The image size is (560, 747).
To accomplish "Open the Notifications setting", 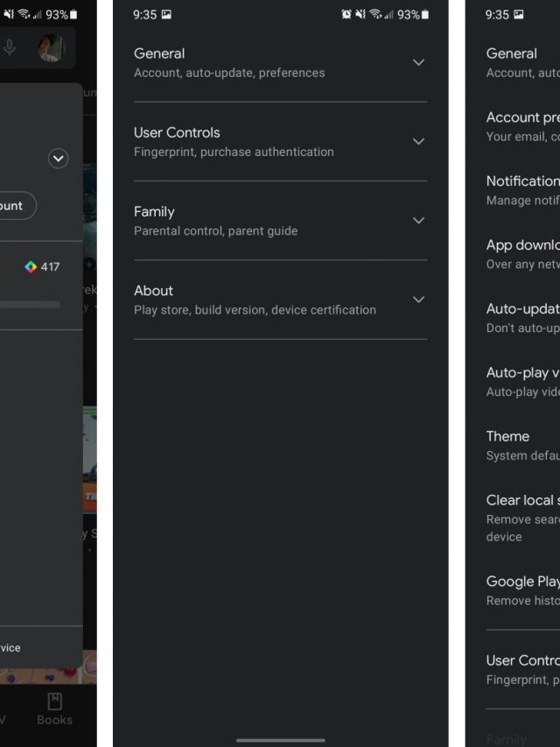I will coord(523,190).
